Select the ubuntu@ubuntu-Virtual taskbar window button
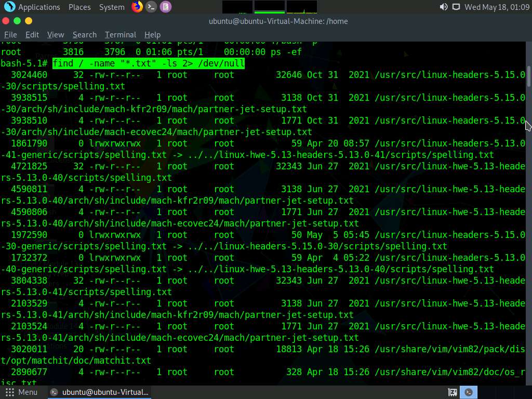 click(x=100, y=392)
